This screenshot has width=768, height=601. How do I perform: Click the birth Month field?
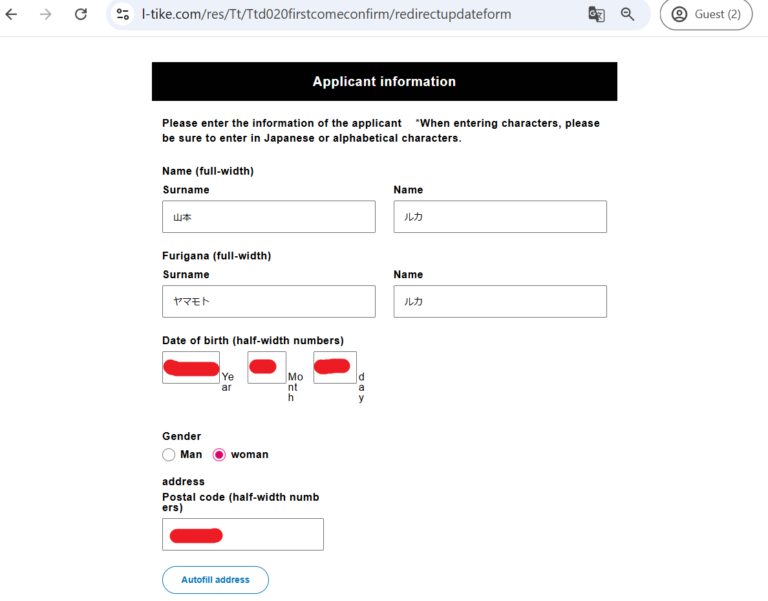[267, 367]
